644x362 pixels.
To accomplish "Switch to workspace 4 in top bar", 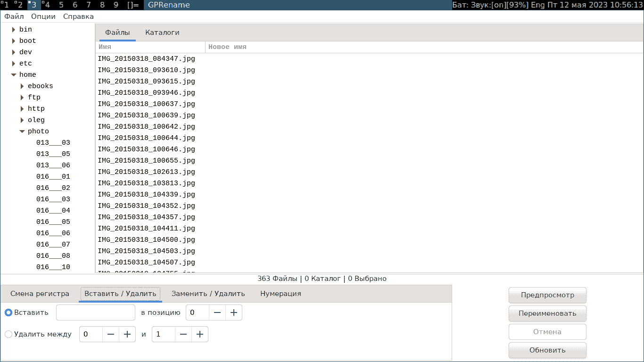I will (x=47, y=5).
